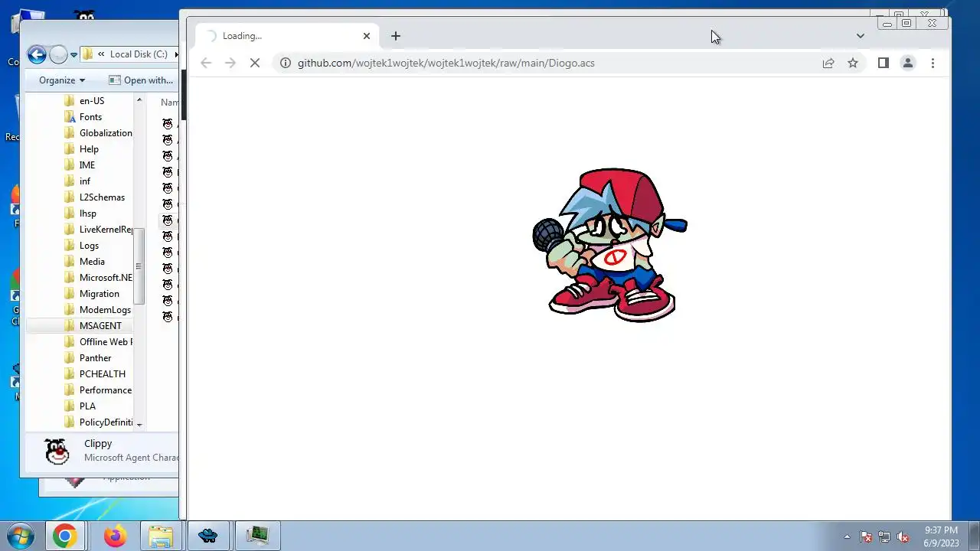The height and width of the screenshot is (551, 980).
Task: Click the Explorer tree scrollbar thumb
Action: click(x=139, y=266)
